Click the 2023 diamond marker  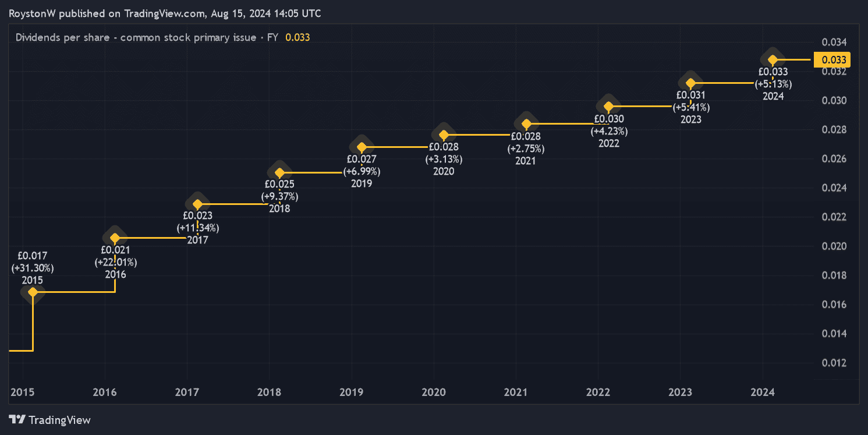tap(690, 83)
